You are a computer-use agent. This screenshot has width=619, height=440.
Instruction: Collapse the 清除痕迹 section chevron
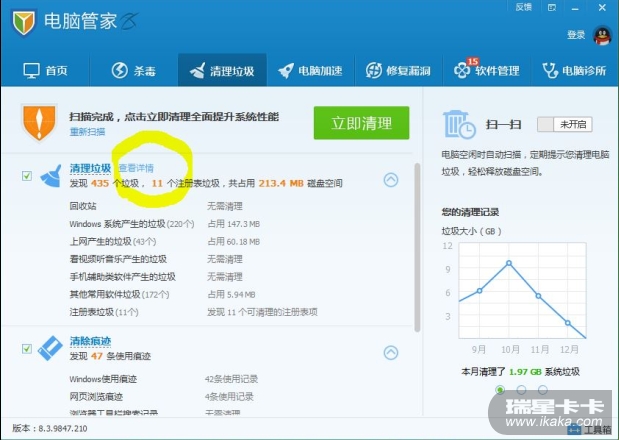pos(391,353)
